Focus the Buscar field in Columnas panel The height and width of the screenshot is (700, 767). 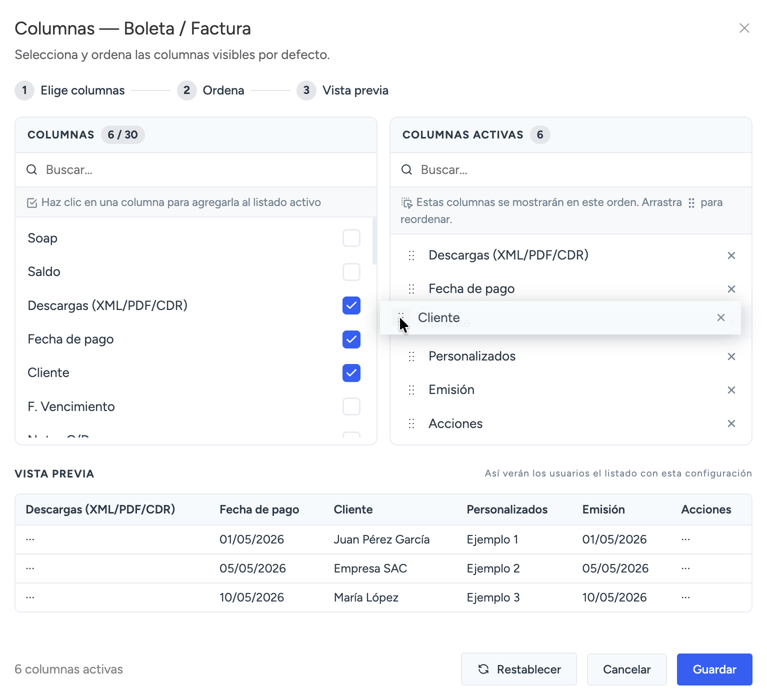tap(196, 170)
